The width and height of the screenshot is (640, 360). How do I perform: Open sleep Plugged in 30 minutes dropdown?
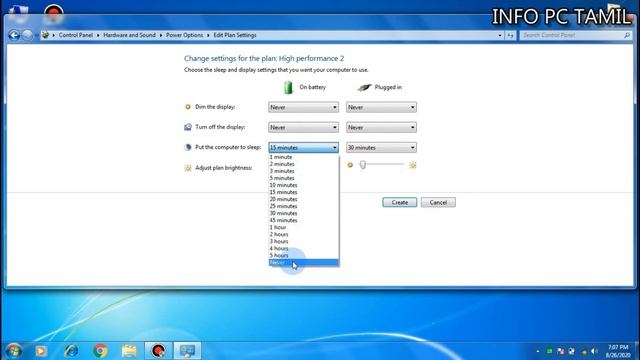click(381, 147)
